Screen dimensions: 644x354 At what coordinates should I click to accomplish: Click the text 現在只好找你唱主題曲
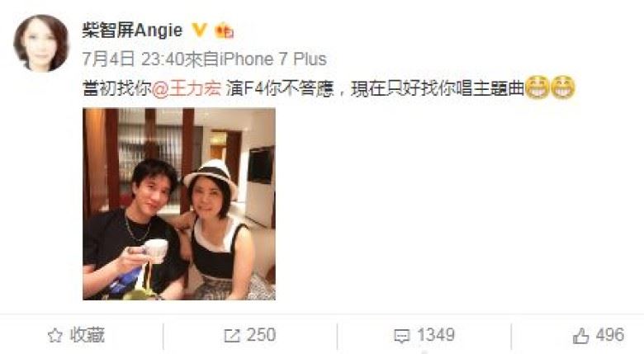[x=438, y=88]
